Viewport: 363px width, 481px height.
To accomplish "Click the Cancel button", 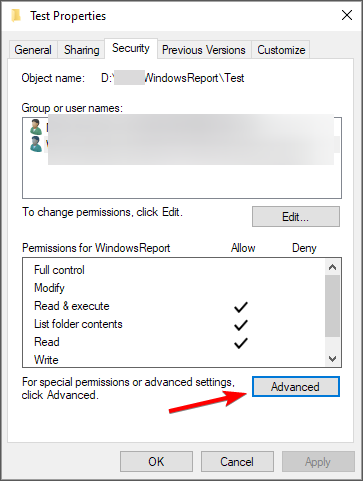I will (237, 462).
